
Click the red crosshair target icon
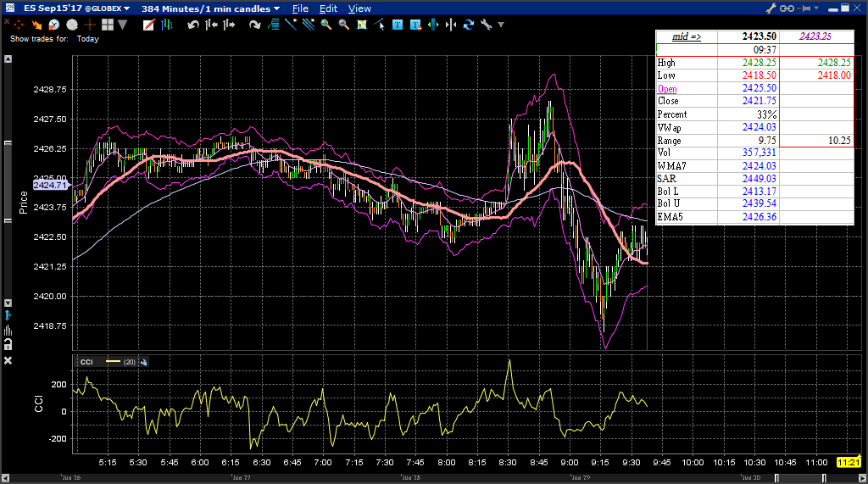click(19, 25)
